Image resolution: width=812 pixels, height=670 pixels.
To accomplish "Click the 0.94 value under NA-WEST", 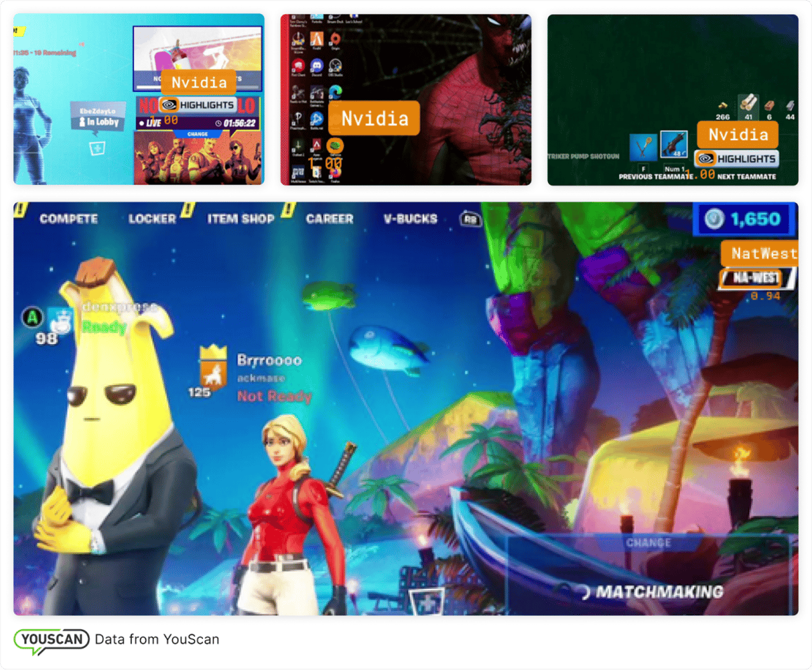I will (x=765, y=296).
